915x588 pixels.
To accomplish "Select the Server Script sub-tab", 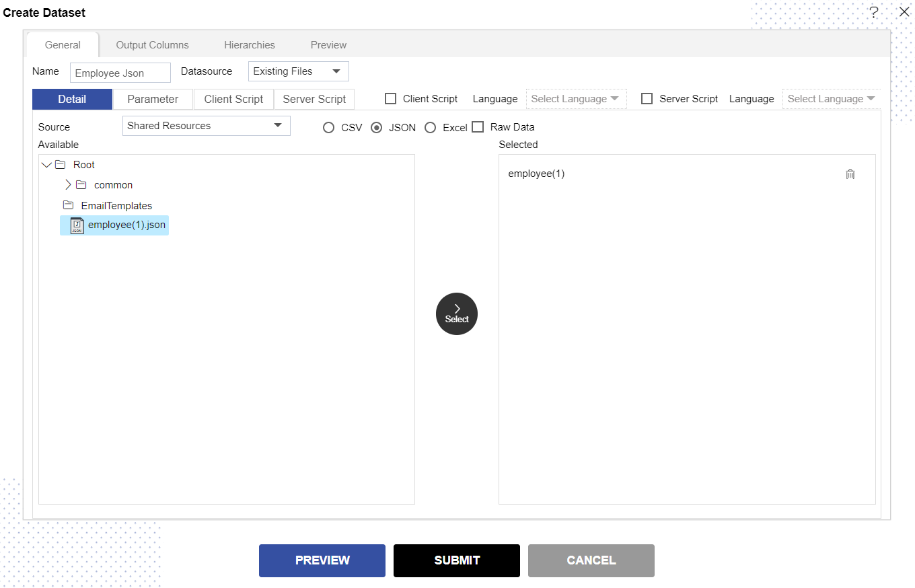I will [x=314, y=99].
